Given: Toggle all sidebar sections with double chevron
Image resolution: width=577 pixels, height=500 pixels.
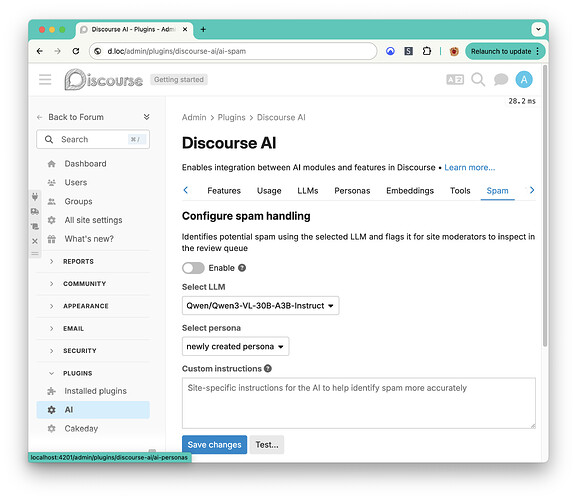Looking at the screenshot, I should pyautogui.click(x=146, y=117).
